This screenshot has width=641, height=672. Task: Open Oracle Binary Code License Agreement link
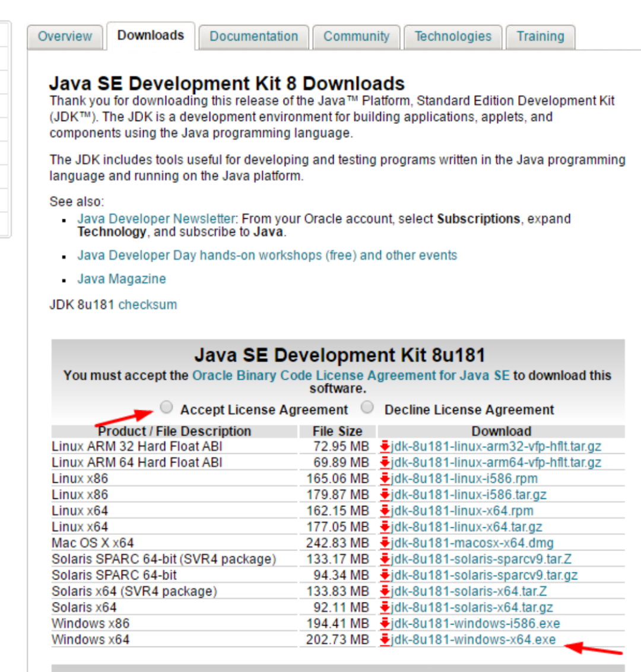[x=350, y=375]
